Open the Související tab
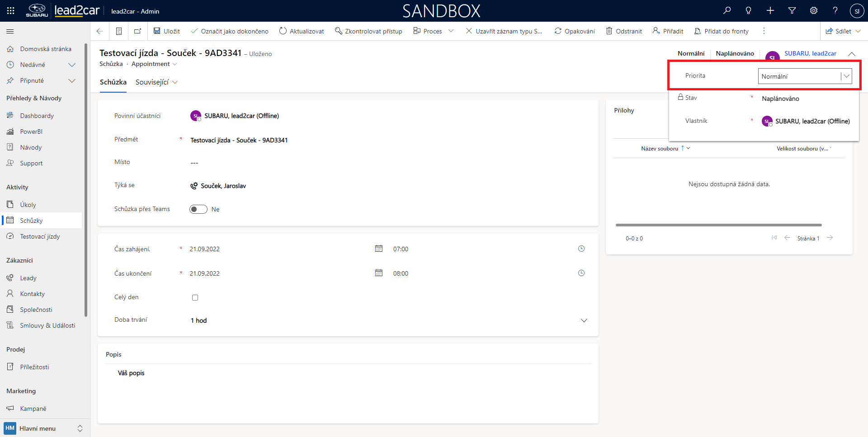This screenshot has height=437, width=868. click(x=156, y=82)
